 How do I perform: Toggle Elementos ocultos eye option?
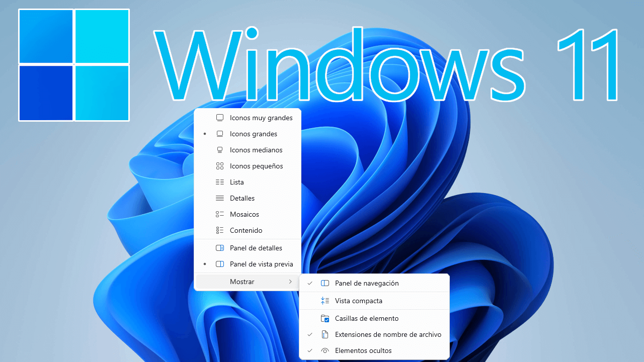coord(374,350)
